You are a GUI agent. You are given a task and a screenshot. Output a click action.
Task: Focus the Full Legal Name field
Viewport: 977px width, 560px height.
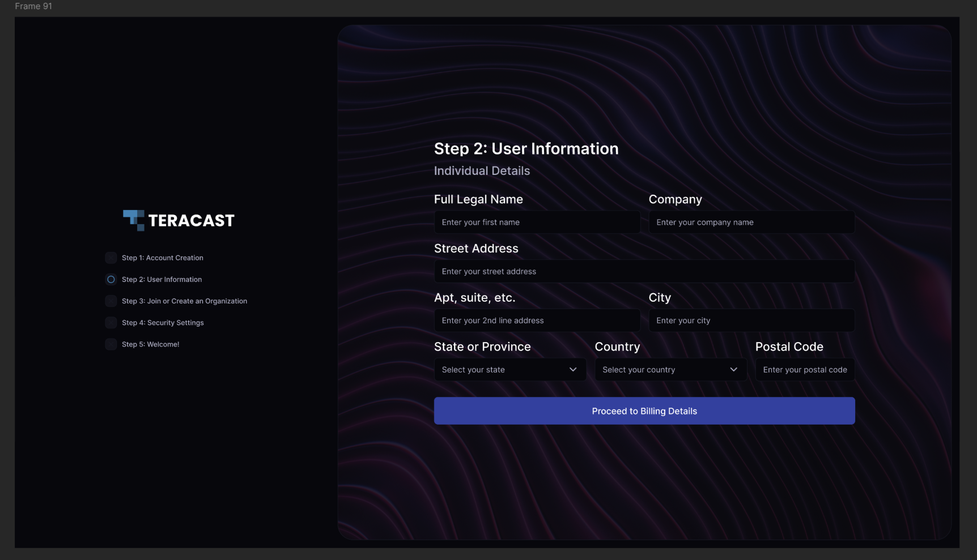coord(537,223)
